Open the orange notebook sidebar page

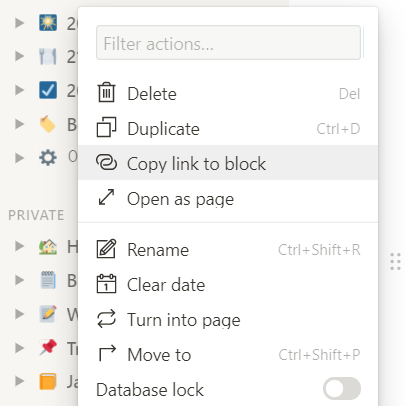(x=48, y=381)
